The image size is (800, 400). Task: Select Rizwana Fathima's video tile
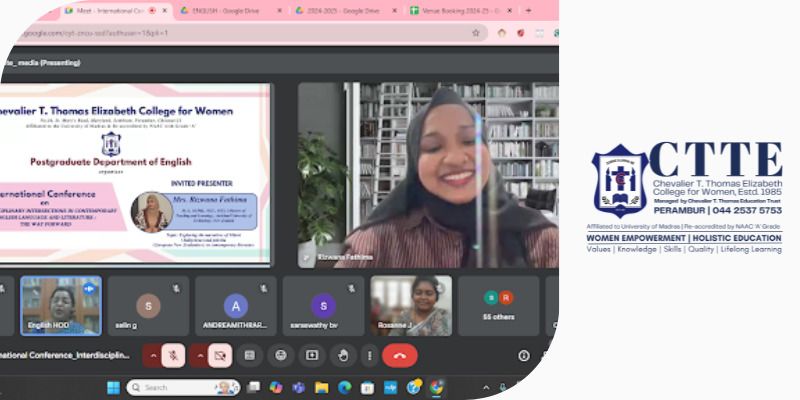428,174
